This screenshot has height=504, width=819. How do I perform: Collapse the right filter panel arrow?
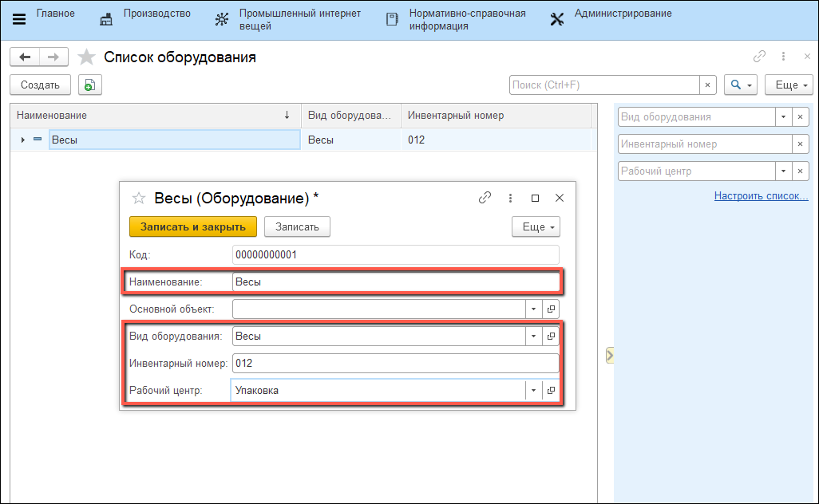609,355
